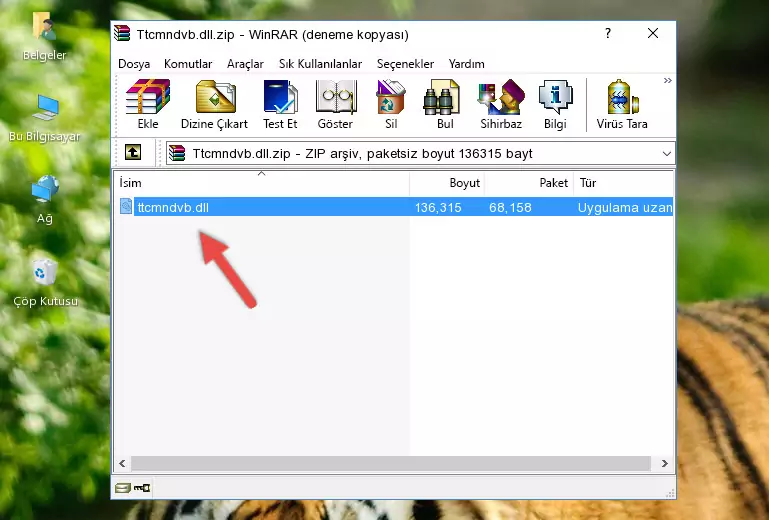Click the question mark help button
Image resolution: width=769 pixels, height=520 pixels.
click(x=608, y=33)
